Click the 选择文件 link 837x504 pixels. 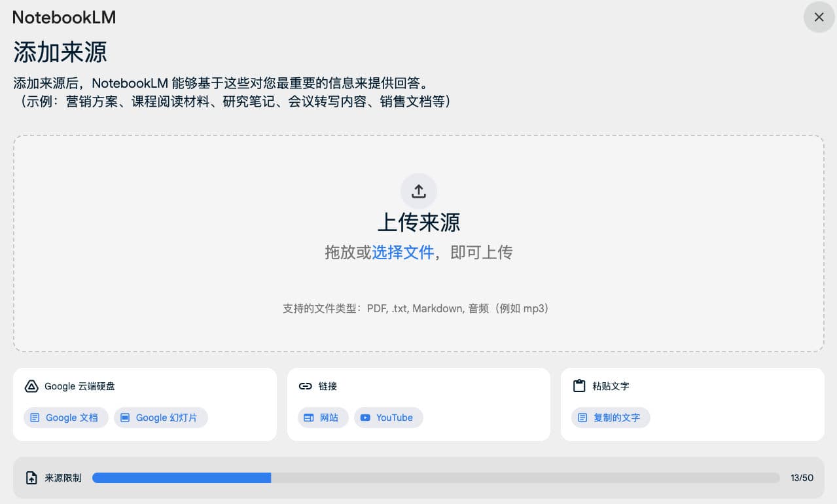(x=402, y=253)
